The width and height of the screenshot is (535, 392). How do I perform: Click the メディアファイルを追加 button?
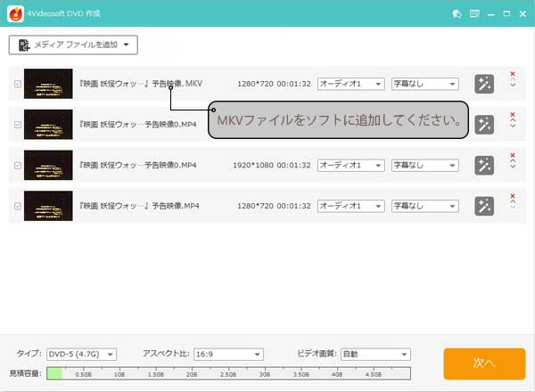(73, 45)
